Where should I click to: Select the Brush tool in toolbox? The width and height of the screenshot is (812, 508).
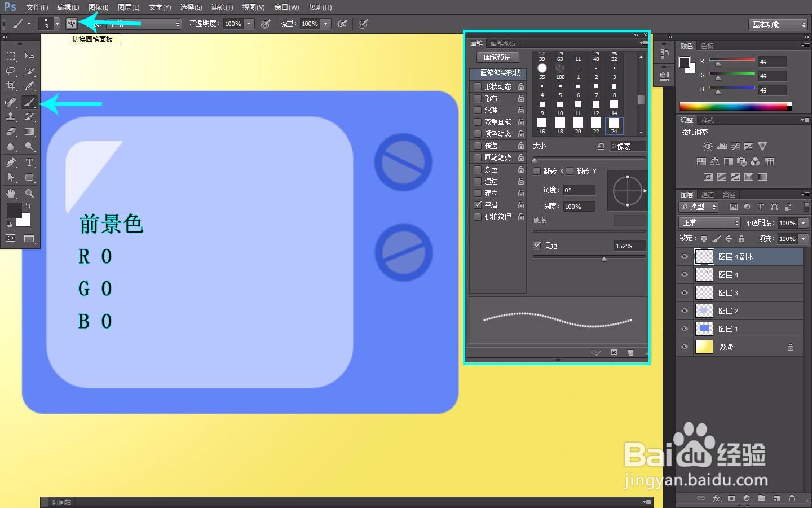(29, 102)
